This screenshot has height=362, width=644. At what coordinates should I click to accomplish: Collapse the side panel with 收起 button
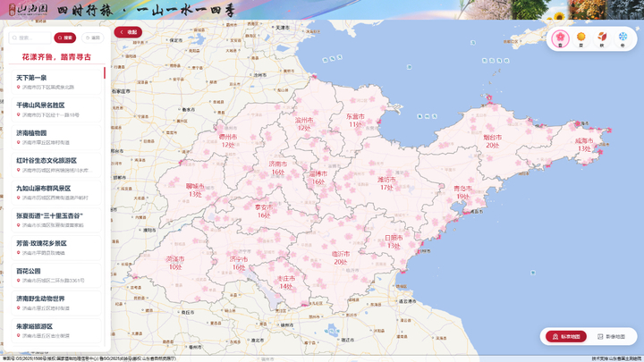click(128, 32)
